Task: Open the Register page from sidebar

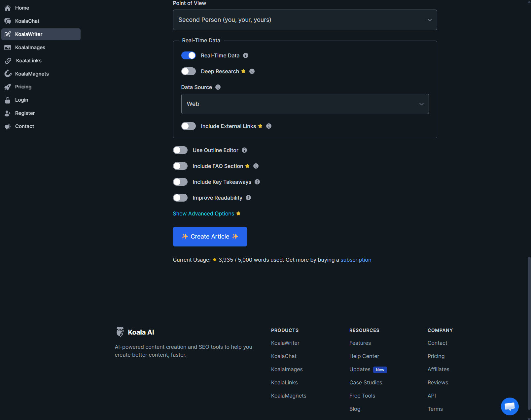Action: click(x=41, y=113)
